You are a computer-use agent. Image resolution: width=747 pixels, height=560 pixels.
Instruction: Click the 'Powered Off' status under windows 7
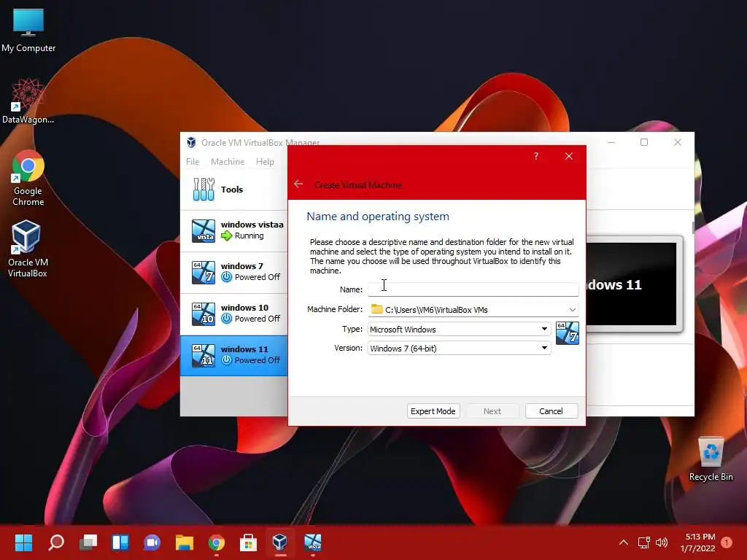tap(258, 277)
